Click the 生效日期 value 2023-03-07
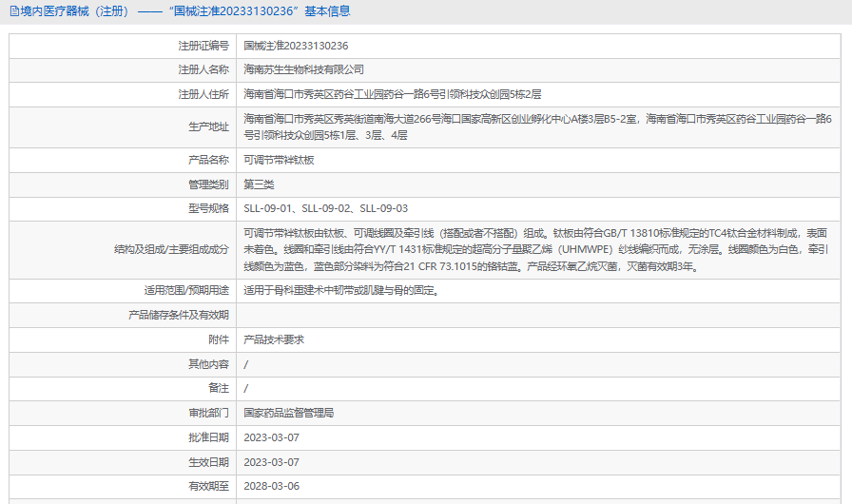Screen dimensions: 852x504 tap(271, 462)
